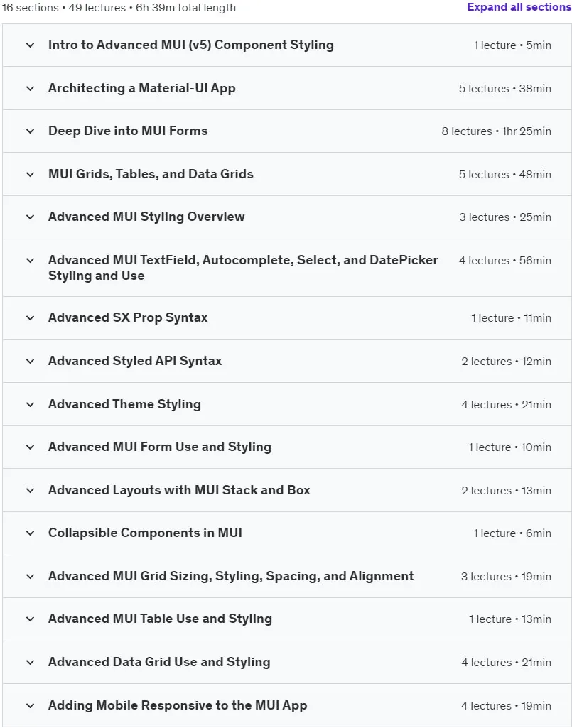This screenshot has height=728, width=572.
Task: Expand all sections link
Action: (519, 7)
